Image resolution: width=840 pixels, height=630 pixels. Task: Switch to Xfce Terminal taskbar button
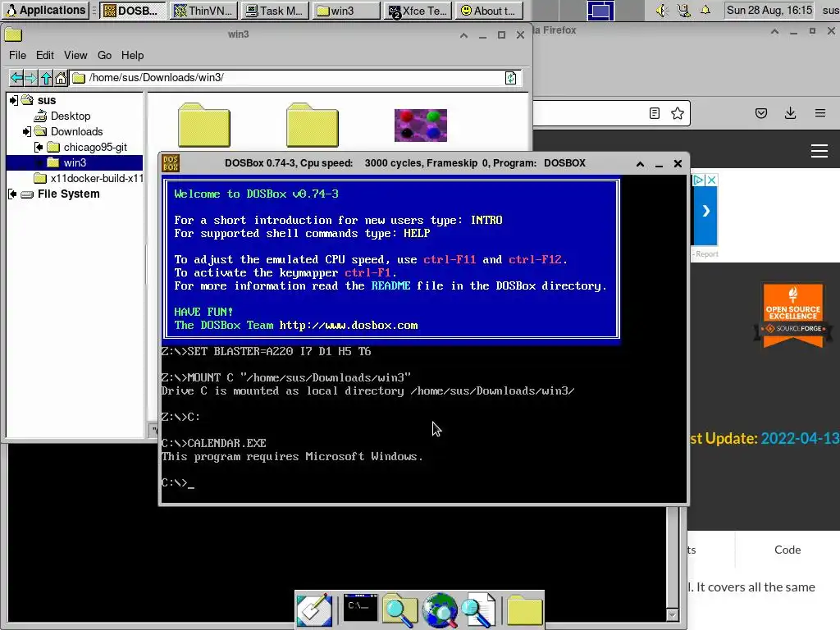click(418, 11)
